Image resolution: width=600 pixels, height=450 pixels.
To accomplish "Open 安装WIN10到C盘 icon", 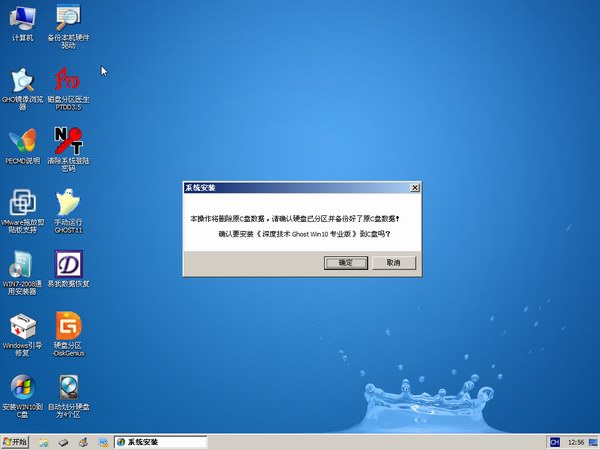I will pos(22,388).
